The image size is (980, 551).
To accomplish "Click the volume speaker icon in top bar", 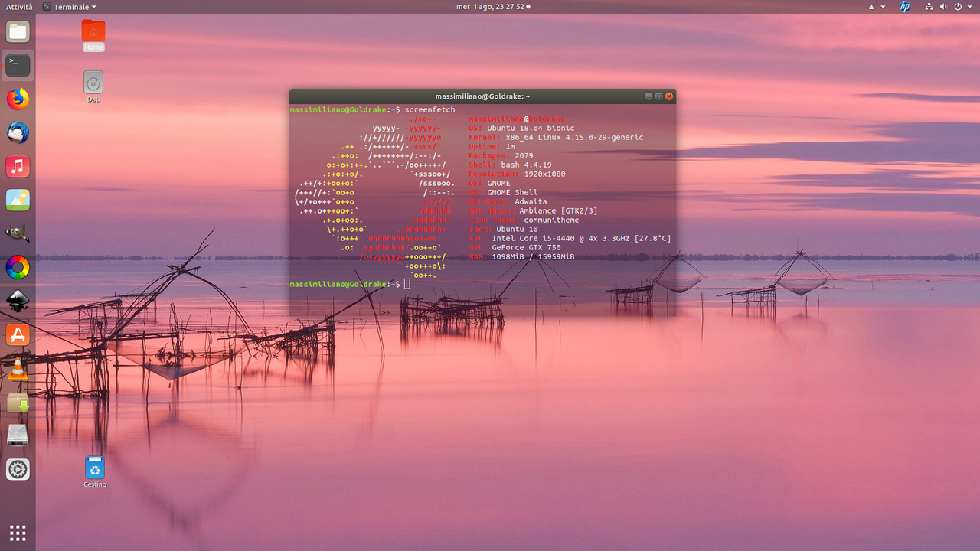I will [943, 7].
